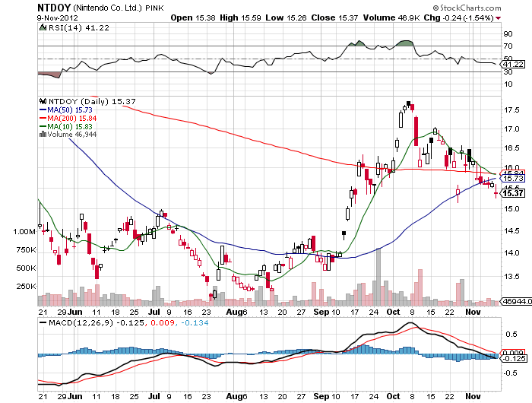Screen dimensions: 532x403
Task: Click the -0.125 MACD value tag
Action: tap(515, 359)
